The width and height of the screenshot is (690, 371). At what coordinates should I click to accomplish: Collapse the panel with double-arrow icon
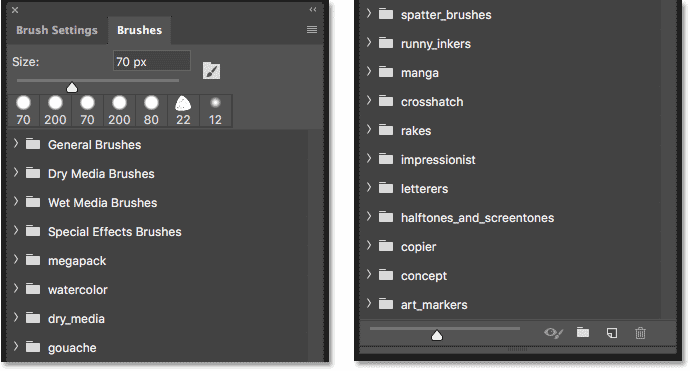pyautogui.click(x=313, y=9)
